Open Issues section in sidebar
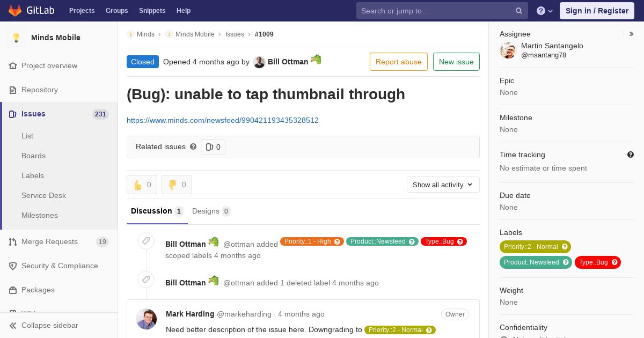The width and height of the screenshot is (644, 338). (59, 114)
